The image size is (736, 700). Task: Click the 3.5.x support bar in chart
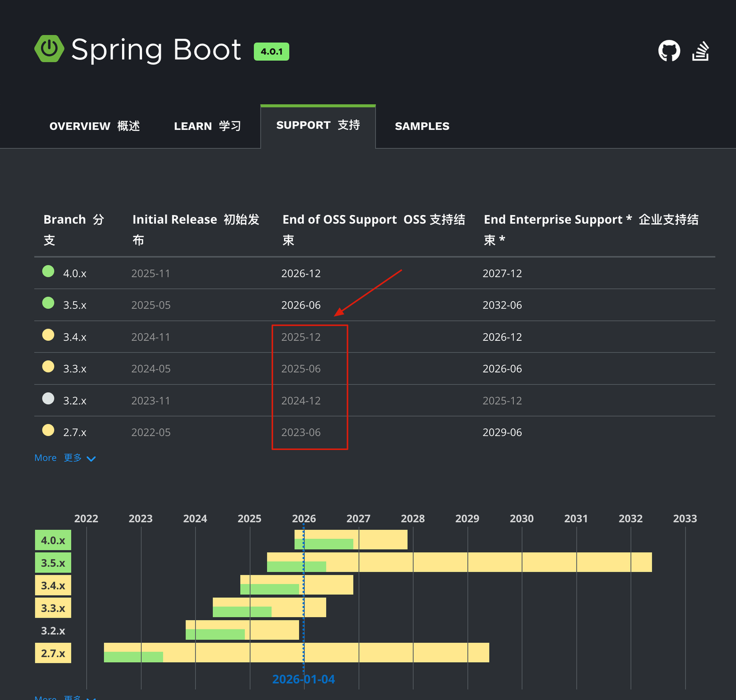point(459,562)
